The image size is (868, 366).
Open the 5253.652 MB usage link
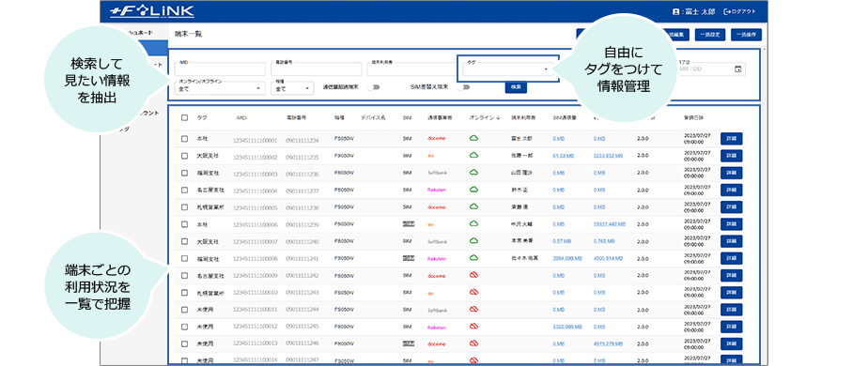pos(609,156)
